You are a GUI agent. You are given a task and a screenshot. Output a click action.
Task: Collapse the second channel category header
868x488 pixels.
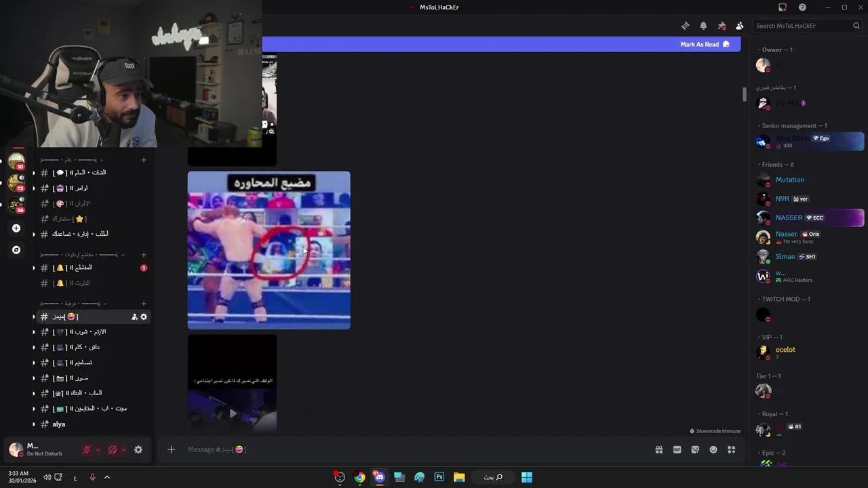pyautogui.click(x=82, y=255)
